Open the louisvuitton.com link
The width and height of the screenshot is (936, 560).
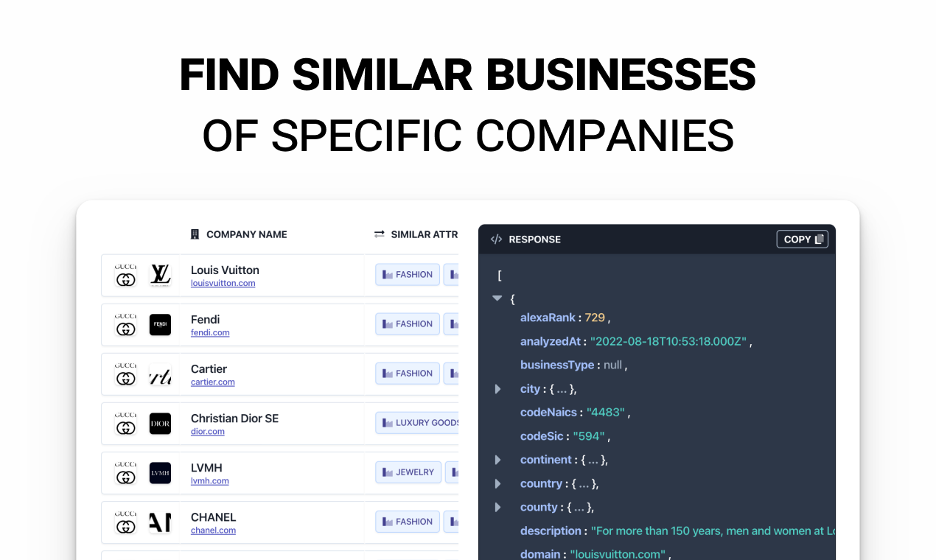point(223,284)
